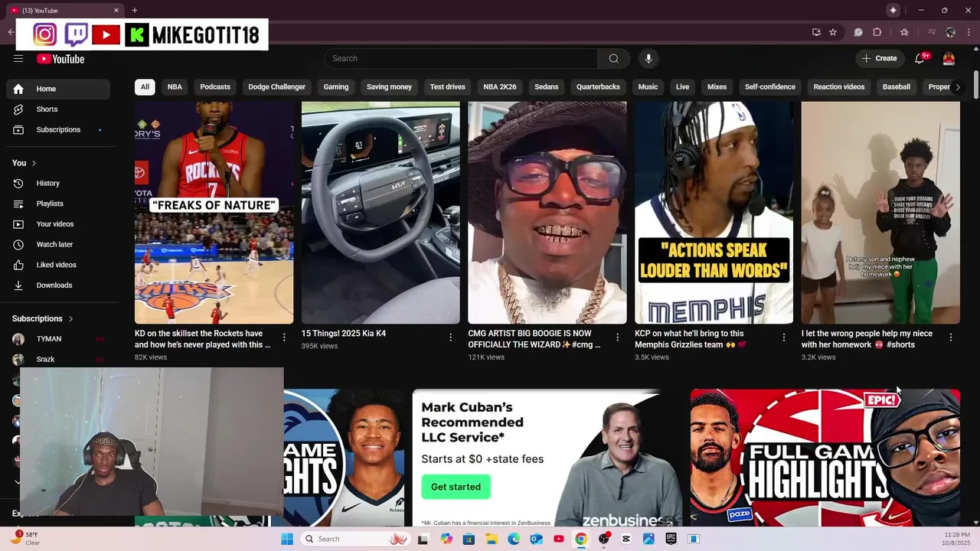Open Chrome media control icon
Image resolution: width=980 pixels, height=551 pixels.
click(x=932, y=32)
